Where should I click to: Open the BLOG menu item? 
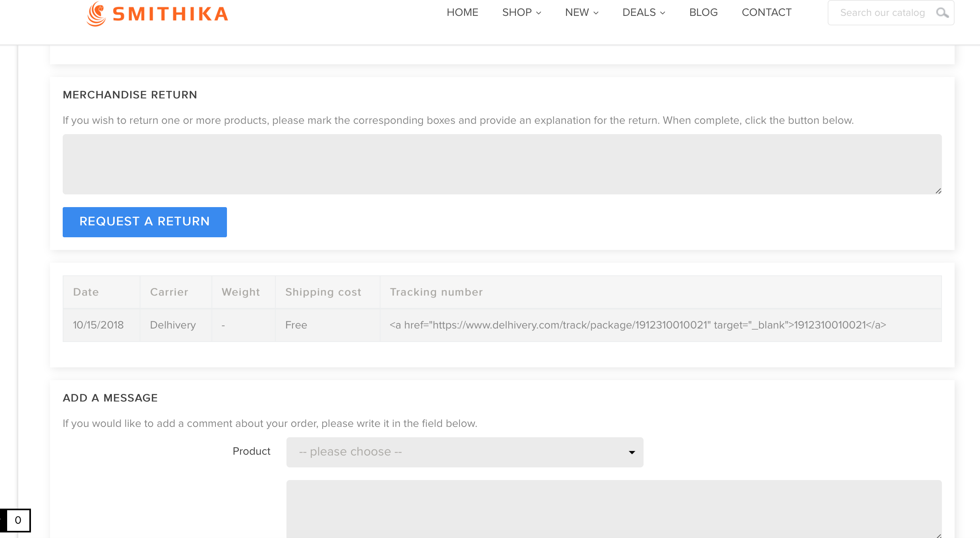703,12
